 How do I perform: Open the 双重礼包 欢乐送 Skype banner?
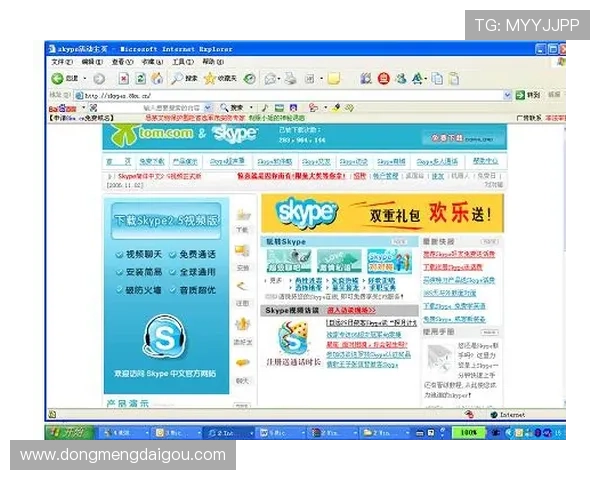[x=382, y=214]
